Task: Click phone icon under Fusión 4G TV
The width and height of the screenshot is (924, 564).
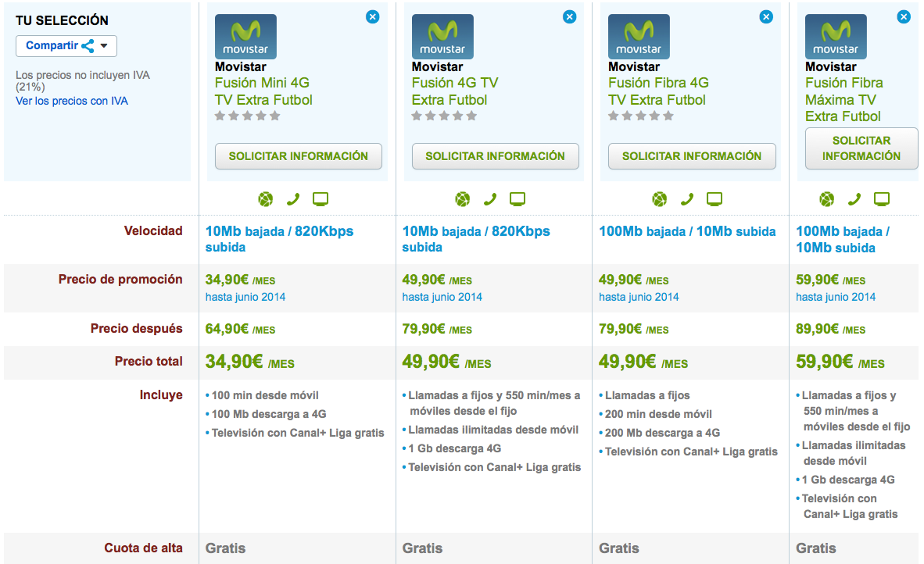Action: 489,199
